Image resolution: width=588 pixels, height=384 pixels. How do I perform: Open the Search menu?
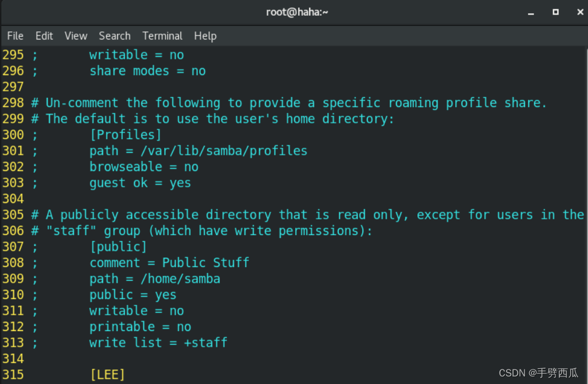(x=115, y=36)
